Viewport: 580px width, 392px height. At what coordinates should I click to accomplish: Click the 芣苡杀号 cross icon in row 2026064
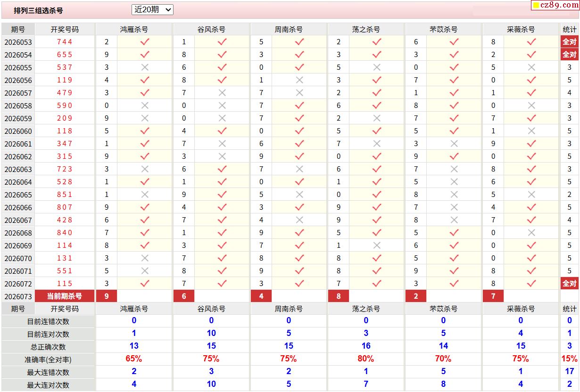[454, 182]
